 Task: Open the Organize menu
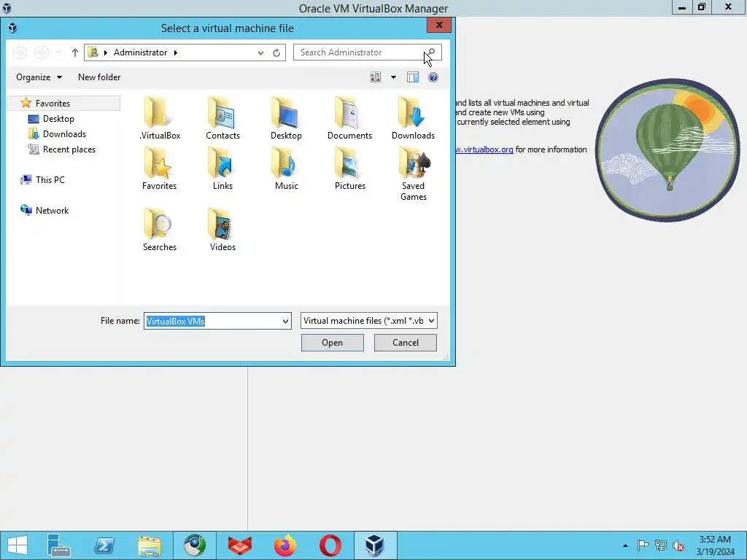pyautogui.click(x=39, y=77)
